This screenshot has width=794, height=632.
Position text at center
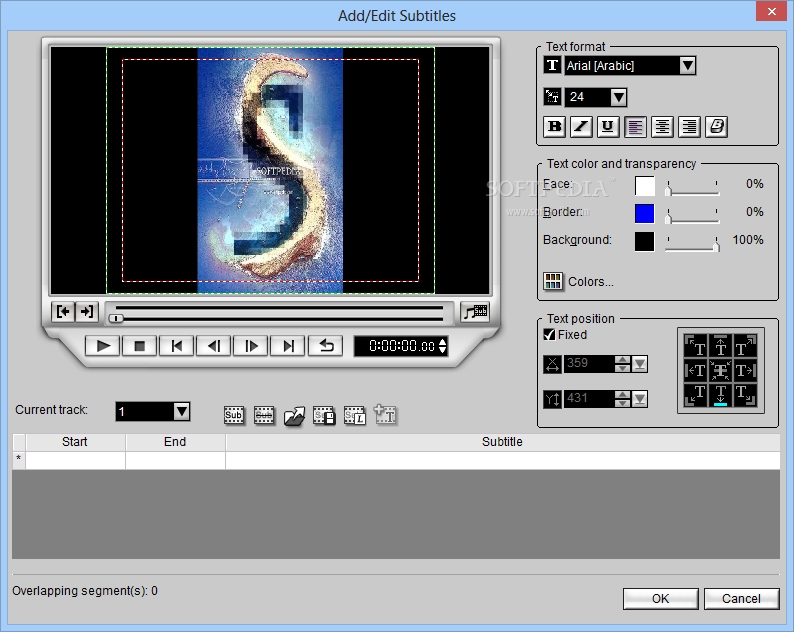[721, 371]
